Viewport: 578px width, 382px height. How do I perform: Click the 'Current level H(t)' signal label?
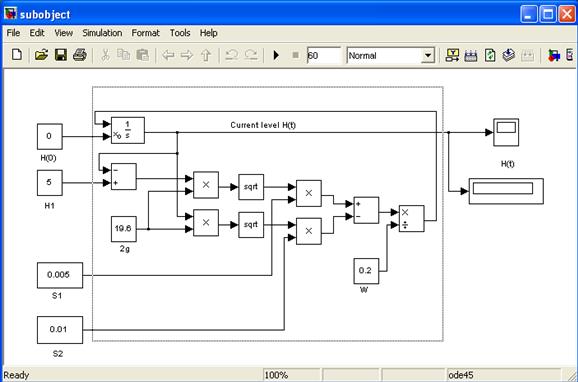coord(263,125)
